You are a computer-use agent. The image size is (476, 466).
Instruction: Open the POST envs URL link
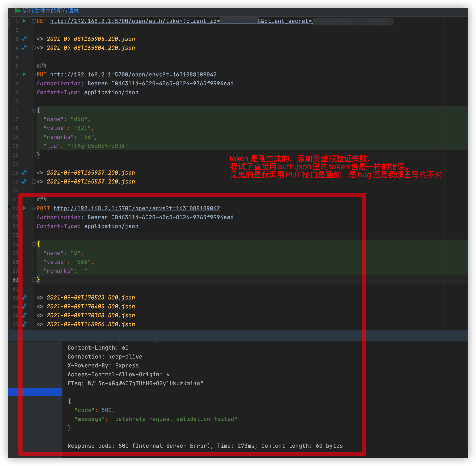click(137, 208)
